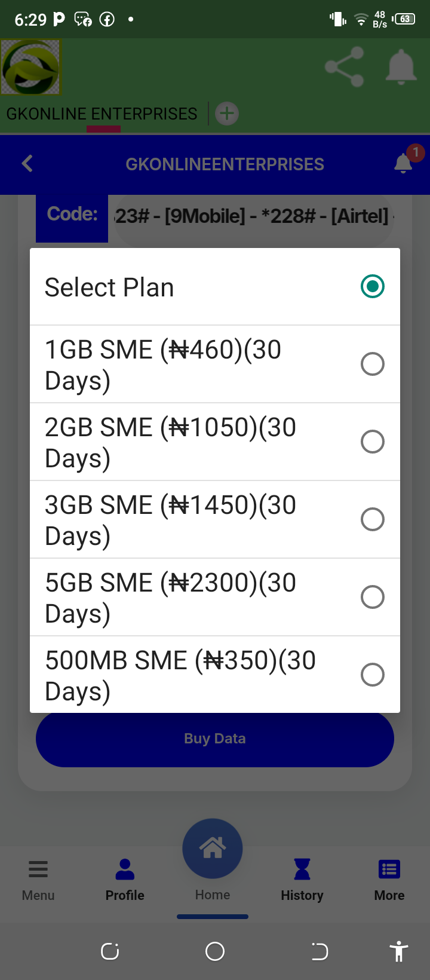The height and width of the screenshot is (980, 430).
Task: Select the 1GB SME ₦460 plan
Action: (215, 365)
